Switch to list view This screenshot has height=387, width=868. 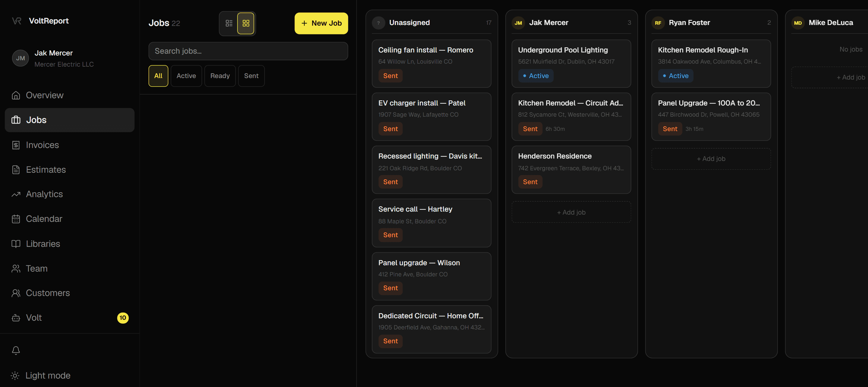229,23
